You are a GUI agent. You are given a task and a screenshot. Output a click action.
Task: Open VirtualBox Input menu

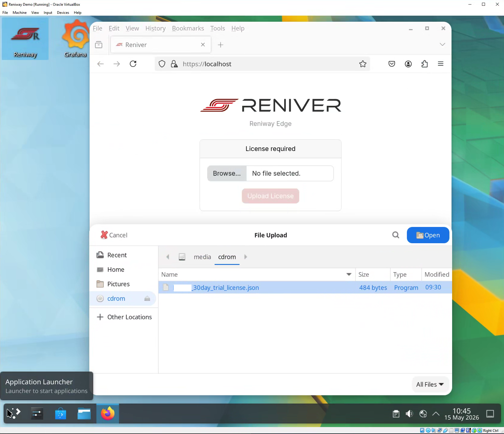[x=48, y=13]
